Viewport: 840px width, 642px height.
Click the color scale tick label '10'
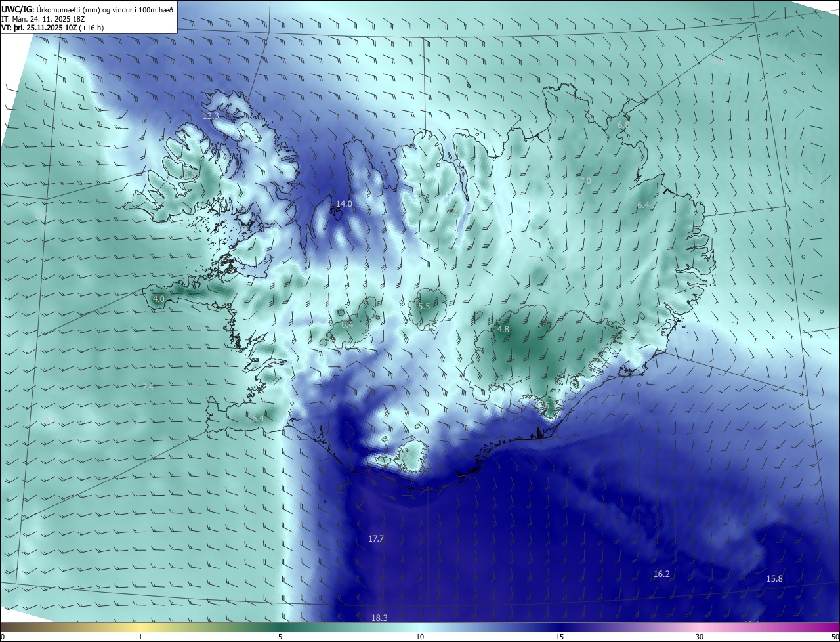pyautogui.click(x=420, y=637)
